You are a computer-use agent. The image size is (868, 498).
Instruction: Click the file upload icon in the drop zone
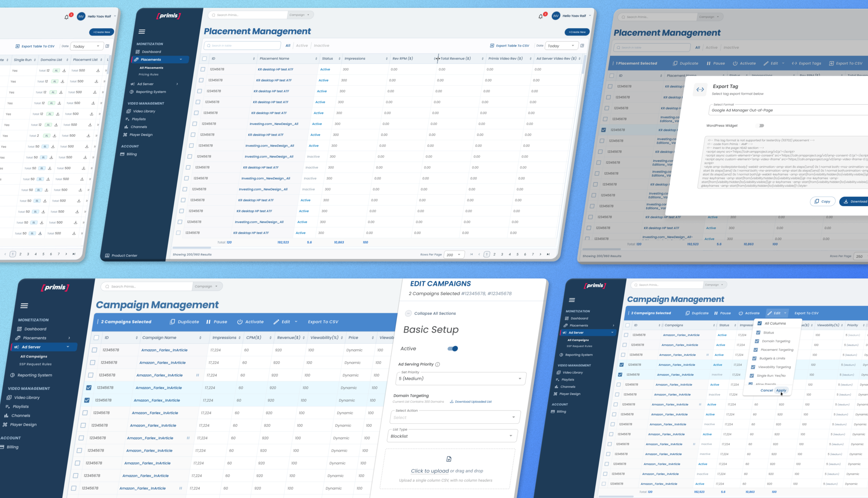[449, 459]
